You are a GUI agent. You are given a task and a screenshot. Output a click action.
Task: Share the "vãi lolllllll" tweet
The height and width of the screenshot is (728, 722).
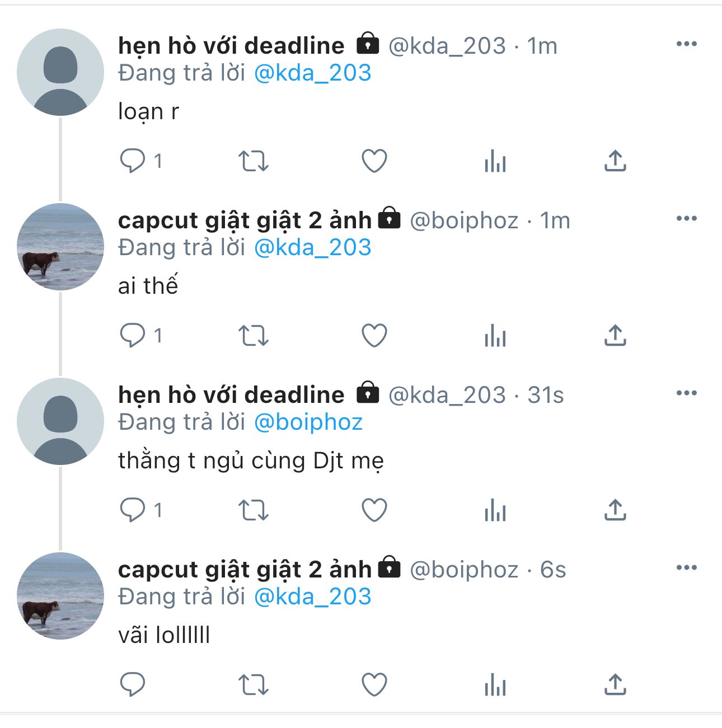[x=615, y=684]
